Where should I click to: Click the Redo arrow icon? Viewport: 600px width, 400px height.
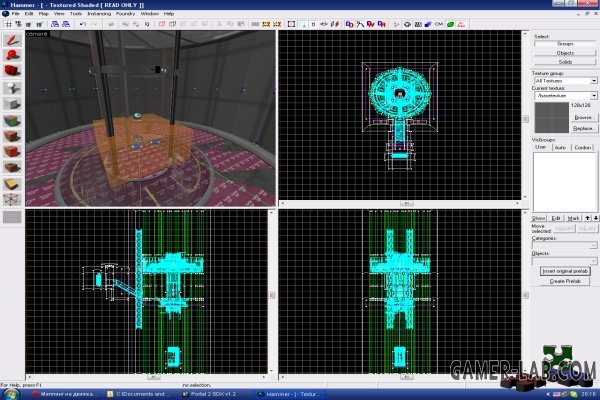coord(94,24)
